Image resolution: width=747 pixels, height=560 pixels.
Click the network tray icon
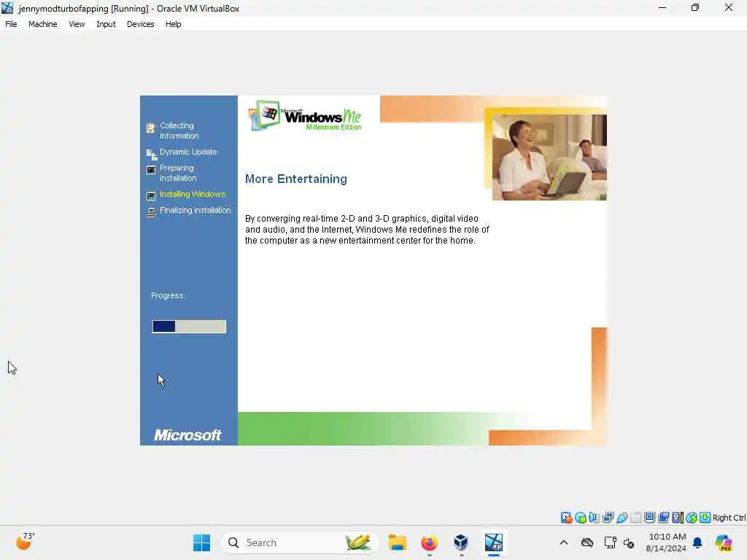pos(610,542)
